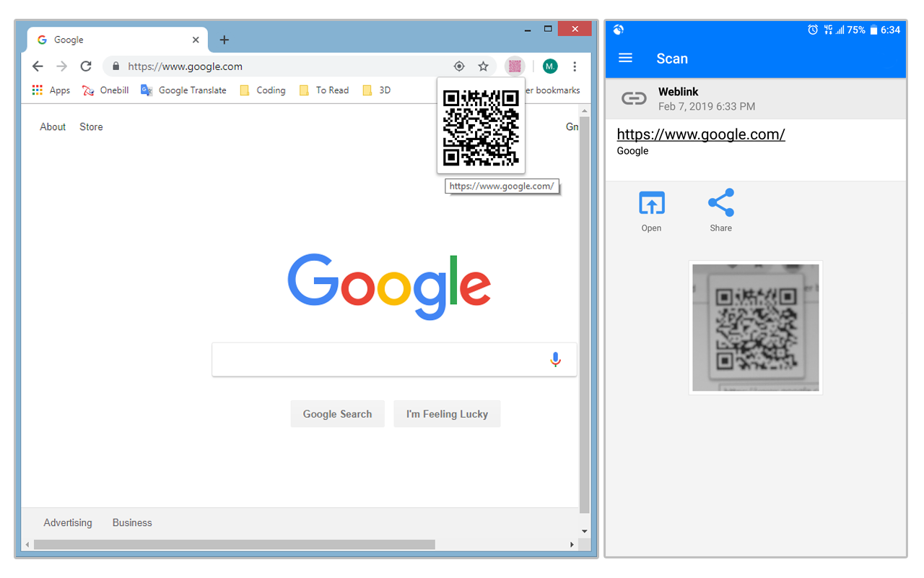Image resolution: width=924 pixels, height=578 pixels.
Task: Reload the current page
Action: point(85,66)
